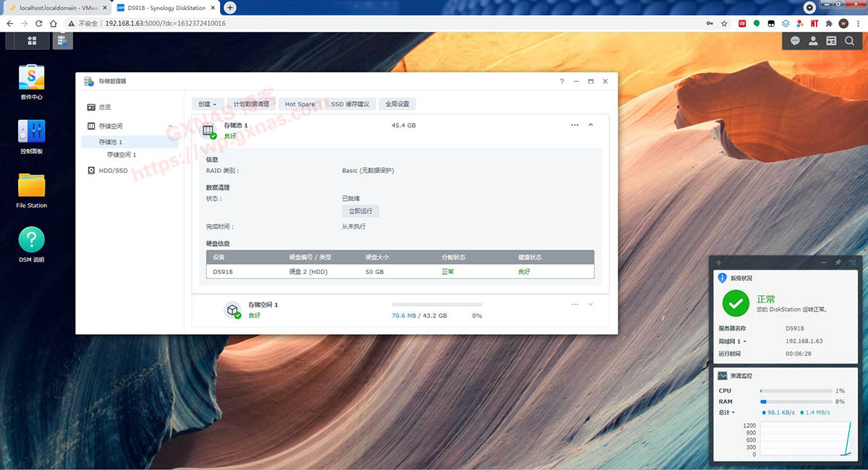Image resolution: width=868 pixels, height=470 pixels.
Task: Click the NT browser extension icon
Action: tap(814, 23)
